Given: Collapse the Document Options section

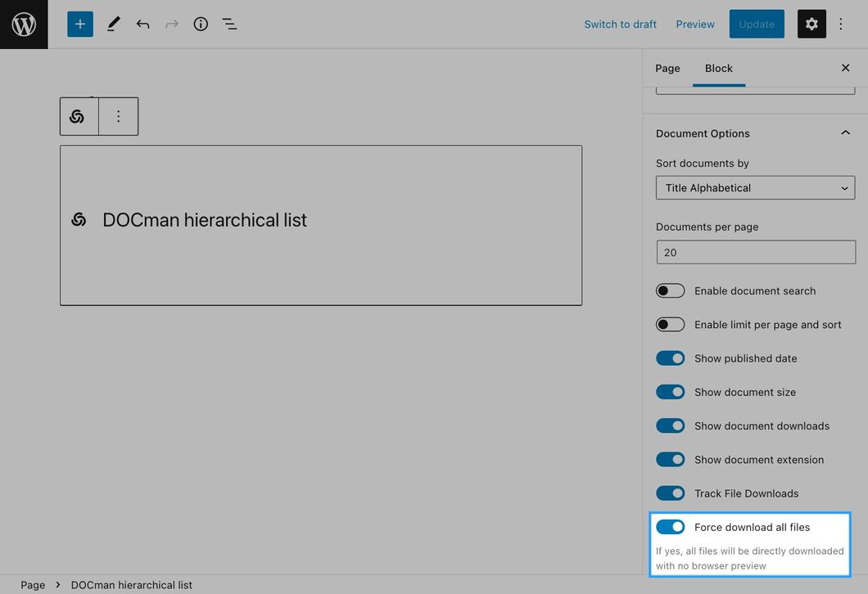Looking at the screenshot, I should point(755,133).
